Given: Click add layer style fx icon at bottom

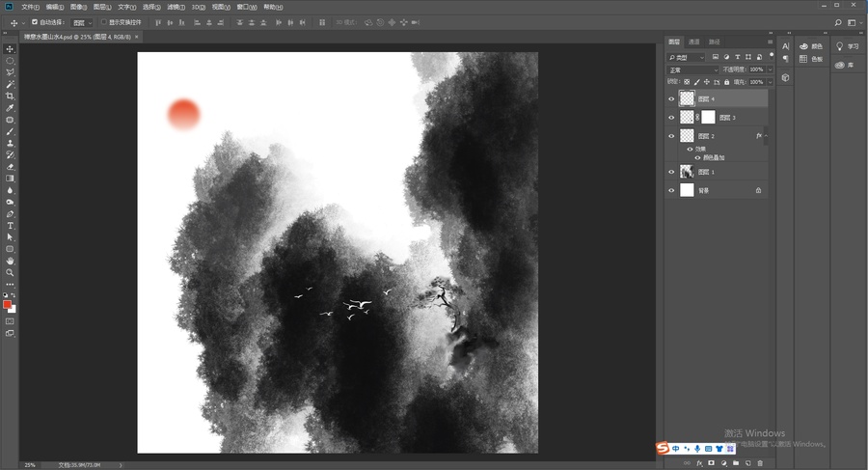Looking at the screenshot, I should (699, 463).
